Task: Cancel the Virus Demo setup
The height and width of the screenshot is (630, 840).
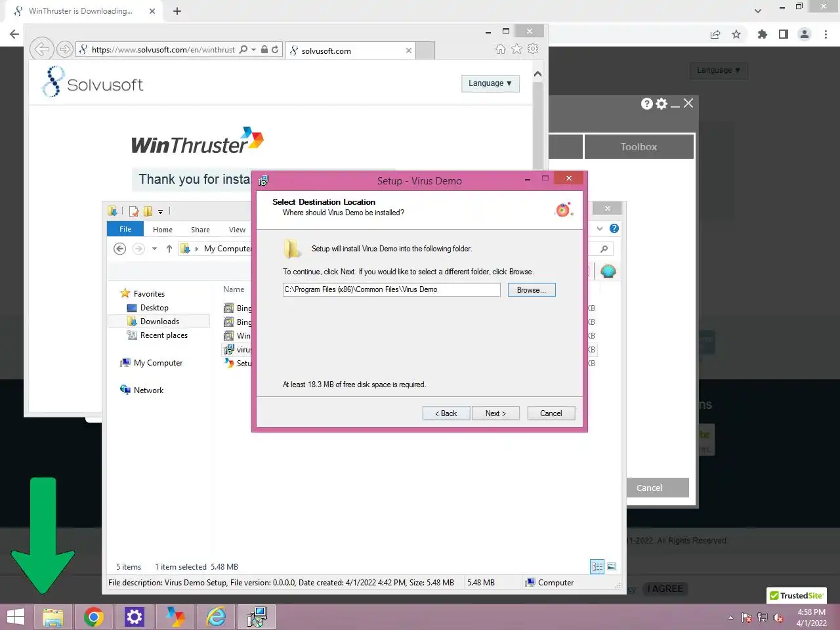Action: tap(551, 413)
